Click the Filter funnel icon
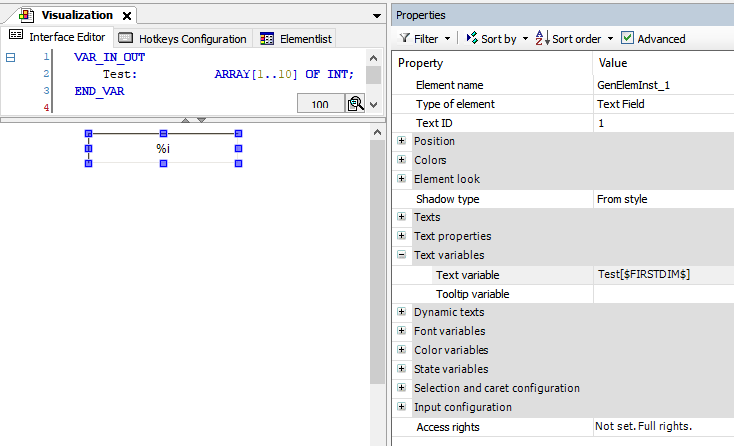The height and width of the screenshot is (446, 734). (405, 39)
